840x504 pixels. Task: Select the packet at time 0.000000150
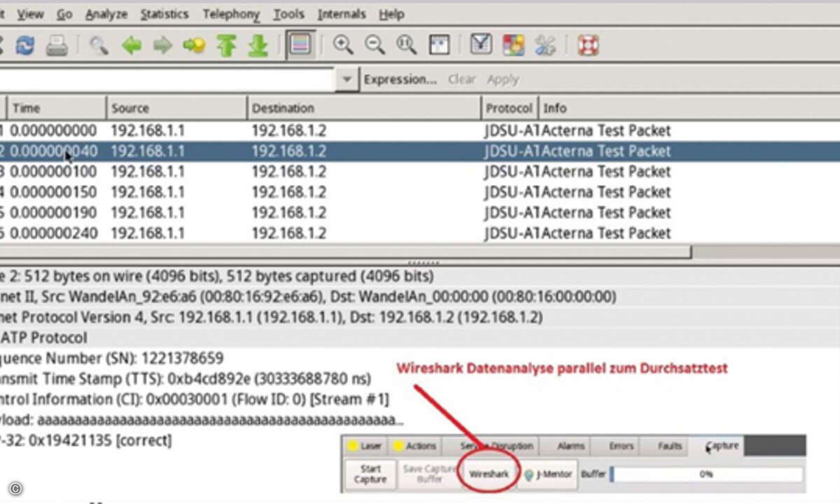pos(420,192)
